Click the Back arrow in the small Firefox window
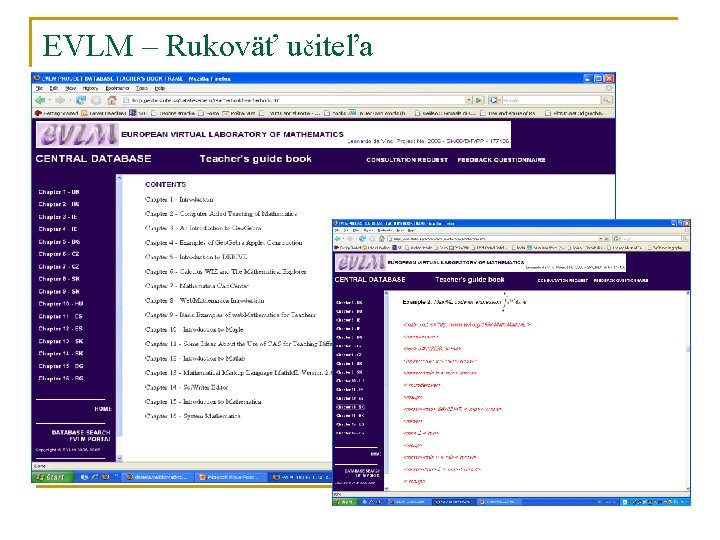The width and height of the screenshot is (720, 540). click(338, 239)
